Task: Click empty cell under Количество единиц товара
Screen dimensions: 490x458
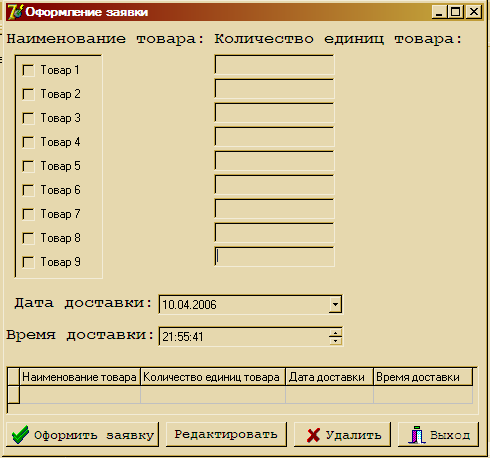Action: point(213,395)
